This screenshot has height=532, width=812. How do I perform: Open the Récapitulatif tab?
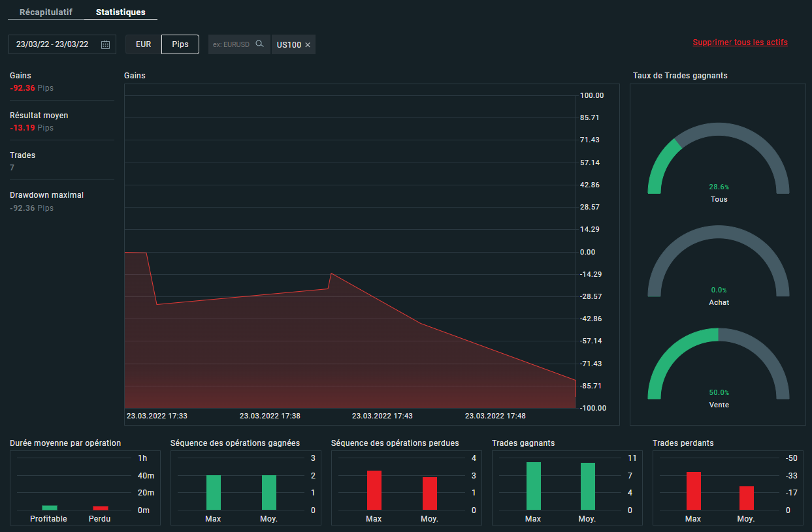[46, 12]
